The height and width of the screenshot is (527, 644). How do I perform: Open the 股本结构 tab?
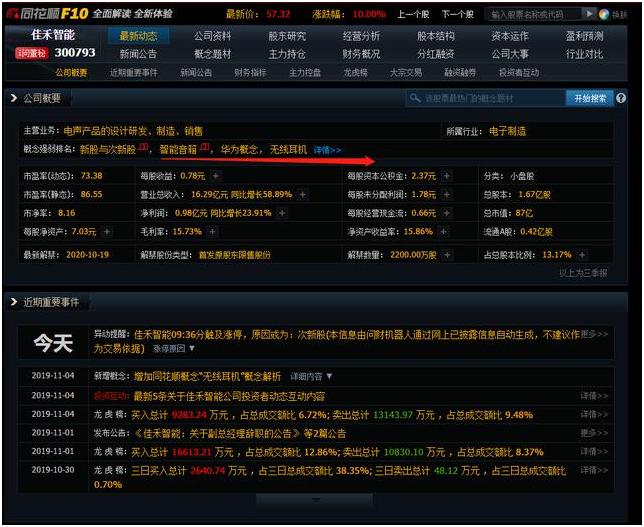point(436,36)
